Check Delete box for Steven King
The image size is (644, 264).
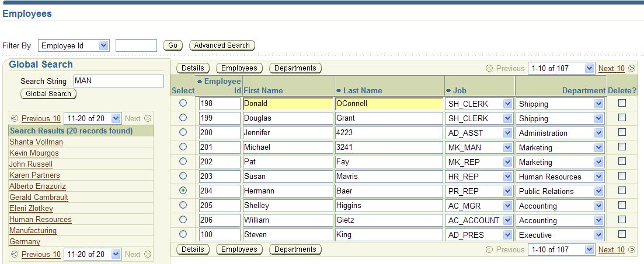click(622, 234)
